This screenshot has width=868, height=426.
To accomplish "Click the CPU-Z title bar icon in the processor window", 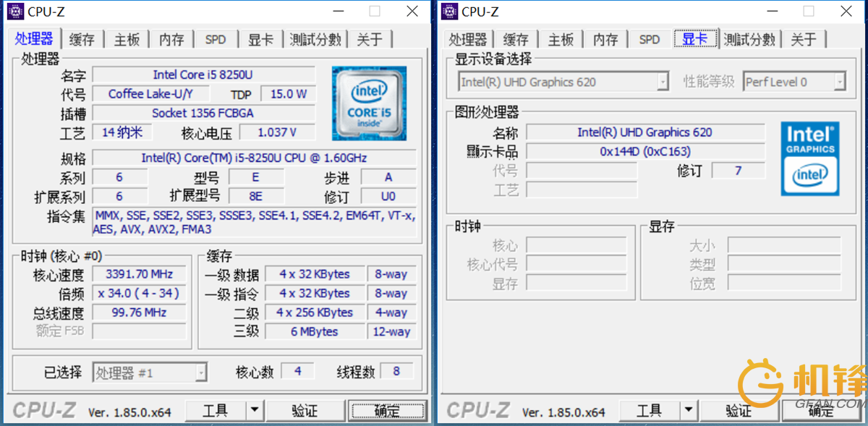I will pyautogui.click(x=15, y=12).
